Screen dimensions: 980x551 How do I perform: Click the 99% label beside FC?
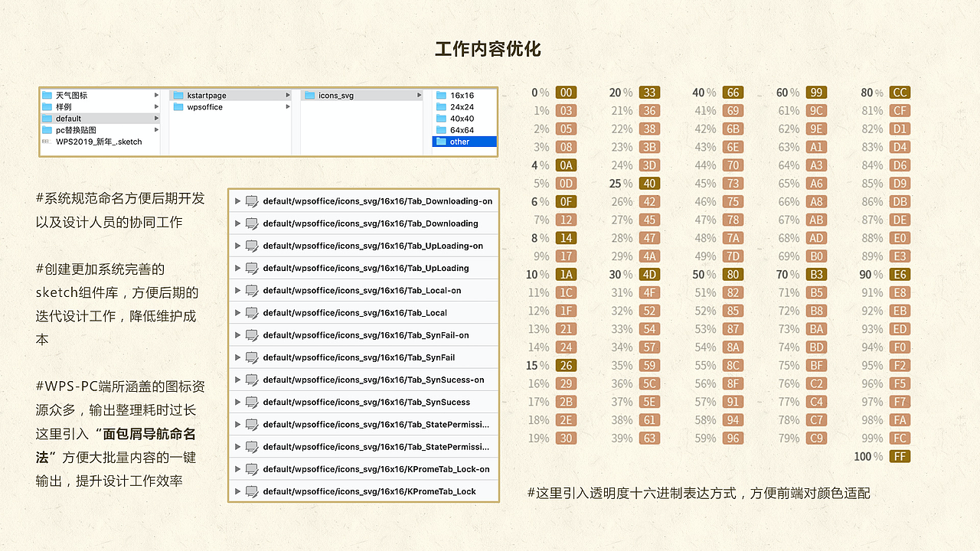873,439
